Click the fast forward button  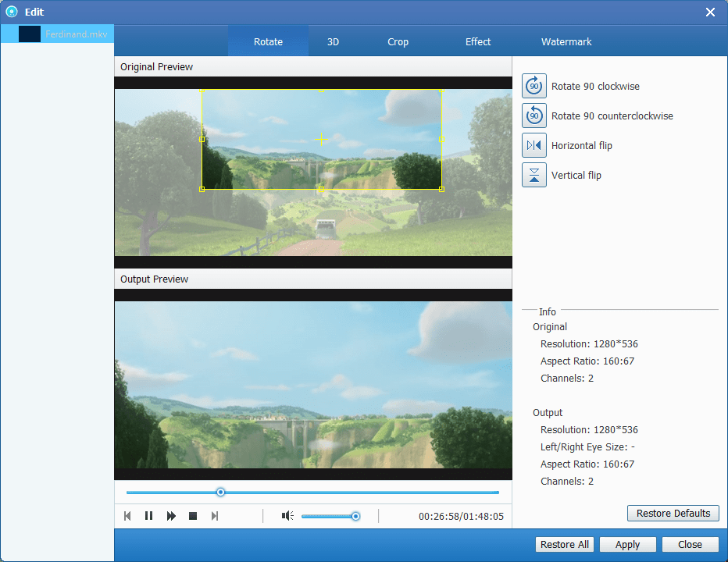(x=171, y=516)
